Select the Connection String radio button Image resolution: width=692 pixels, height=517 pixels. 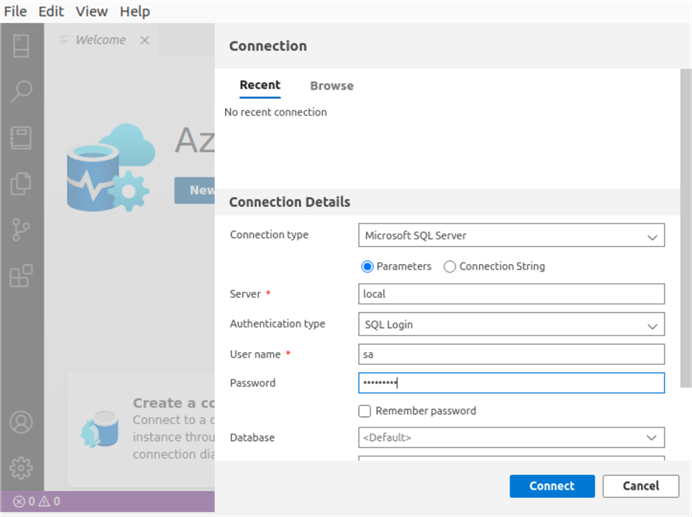point(450,267)
